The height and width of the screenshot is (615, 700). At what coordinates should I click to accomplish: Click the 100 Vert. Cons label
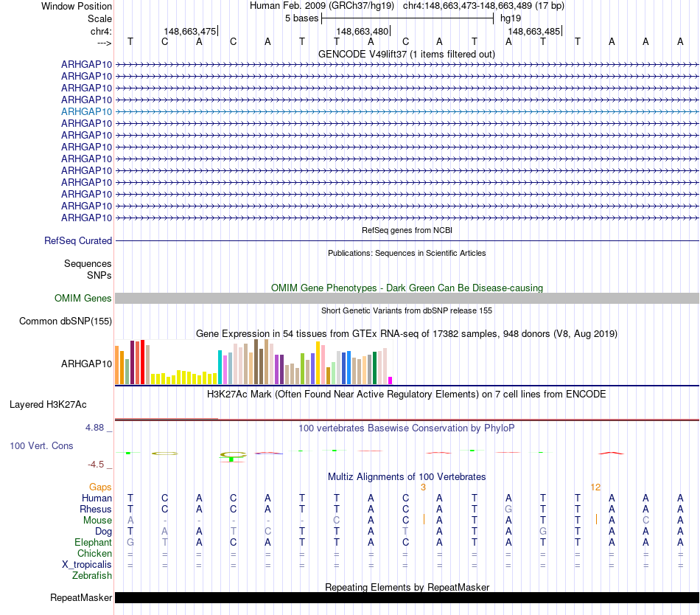41,445
